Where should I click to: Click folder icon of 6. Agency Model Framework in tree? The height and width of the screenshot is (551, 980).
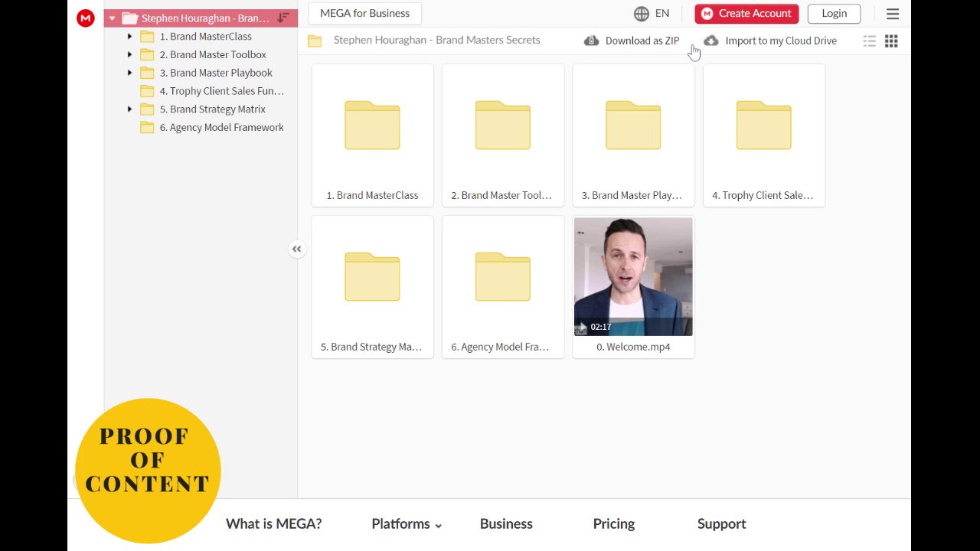pyautogui.click(x=148, y=128)
